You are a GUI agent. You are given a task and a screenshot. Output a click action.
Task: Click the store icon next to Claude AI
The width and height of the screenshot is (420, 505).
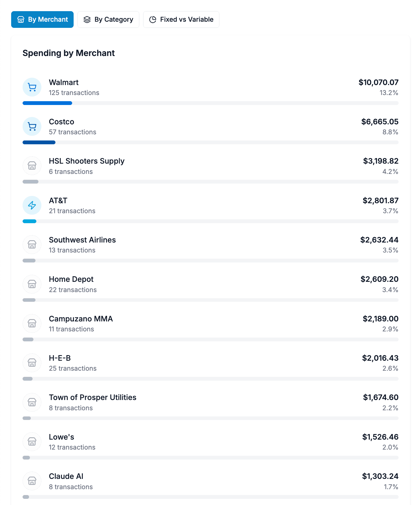click(x=32, y=481)
